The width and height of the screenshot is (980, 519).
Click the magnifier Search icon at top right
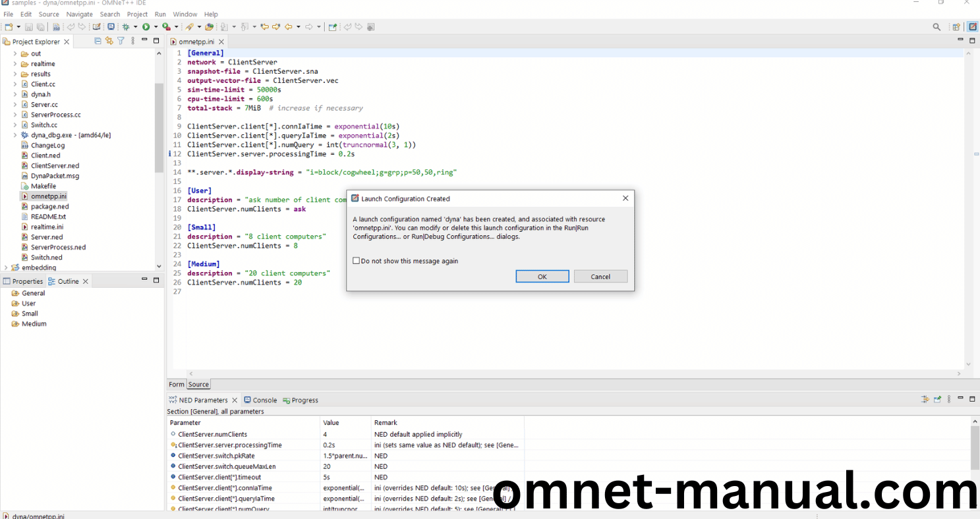[x=937, y=27]
